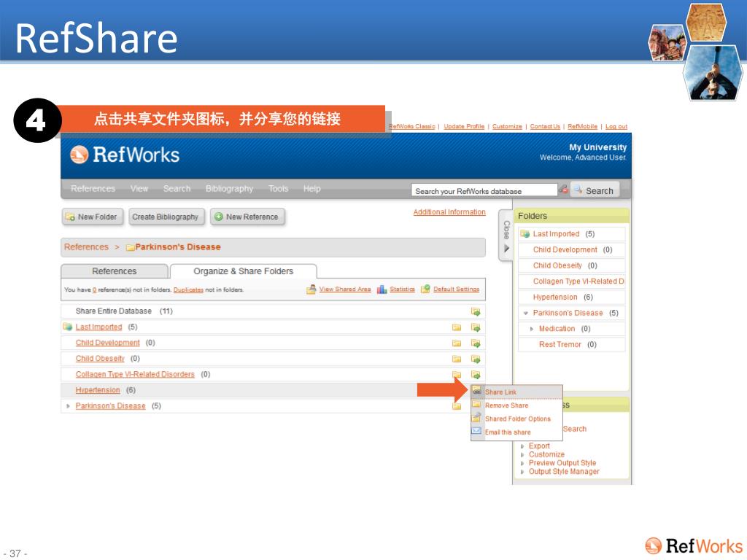Click the folder icon in the Parkinson's Disease row
This screenshot has width=747, height=560.
tap(457, 406)
